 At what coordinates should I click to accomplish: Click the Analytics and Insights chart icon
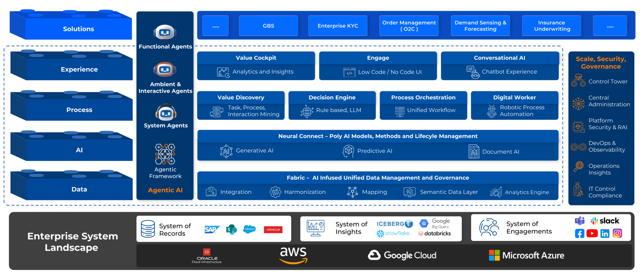click(223, 72)
